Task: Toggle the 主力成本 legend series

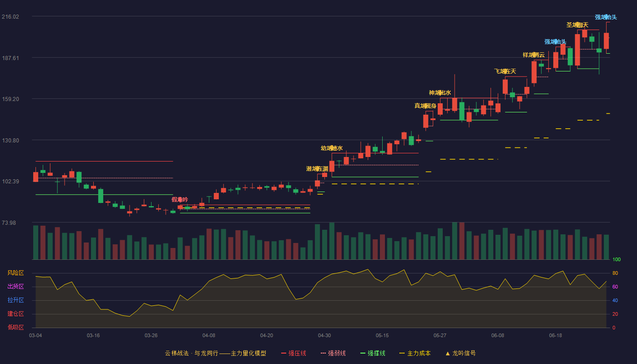Action: (x=415, y=353)
